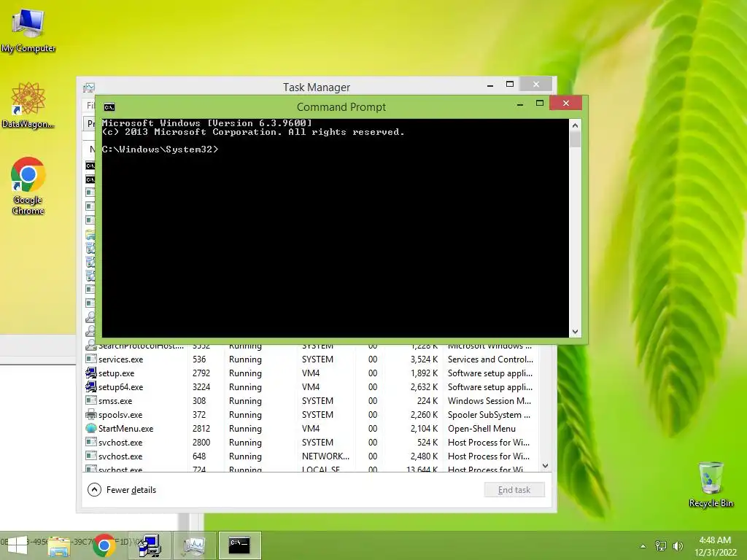The width and height of the screenshot is (747, 560).
Task: Select the services.exe process row
Action: click(311, 359)
